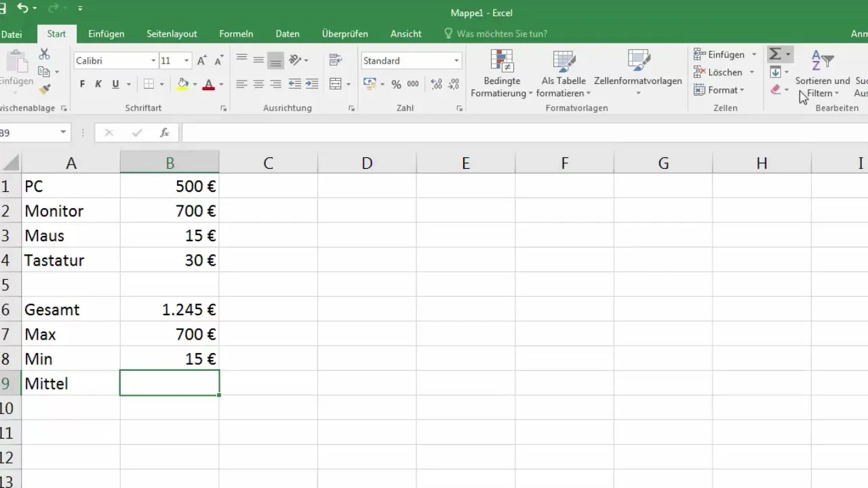Click Merge and Center icon
This screenshot has width=868, height=488.
(x=335, y=84)
